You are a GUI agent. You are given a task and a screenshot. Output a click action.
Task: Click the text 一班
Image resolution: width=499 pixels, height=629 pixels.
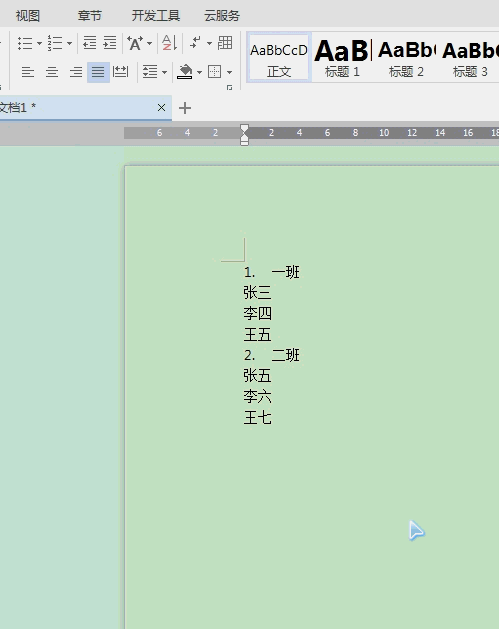tap(286, 272)
